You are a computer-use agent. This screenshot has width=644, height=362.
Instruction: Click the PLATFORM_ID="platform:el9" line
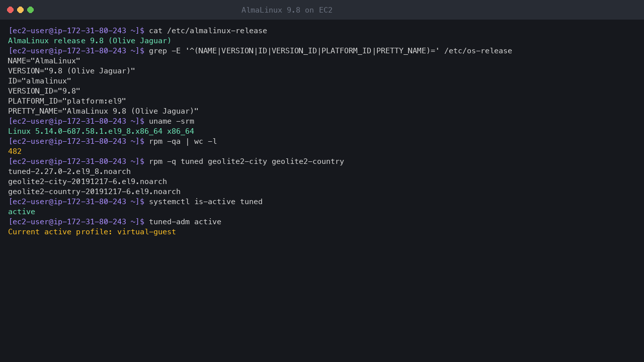67,101
